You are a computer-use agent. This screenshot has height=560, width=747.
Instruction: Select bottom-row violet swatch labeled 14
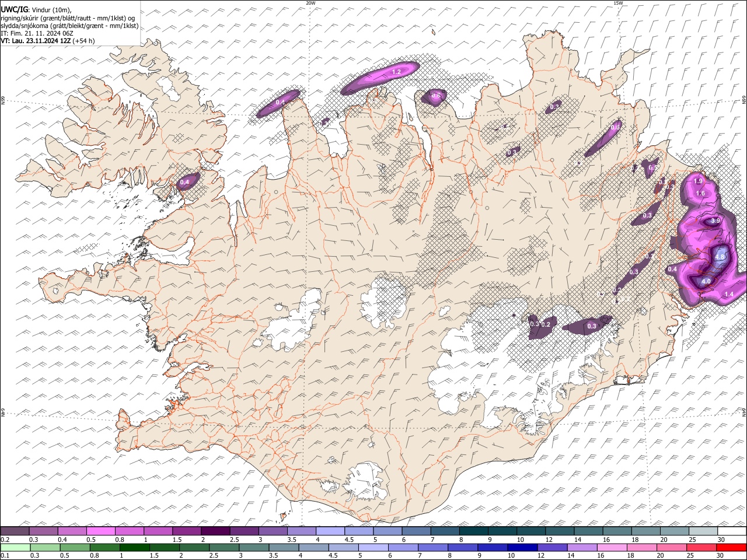pos(581,548)
